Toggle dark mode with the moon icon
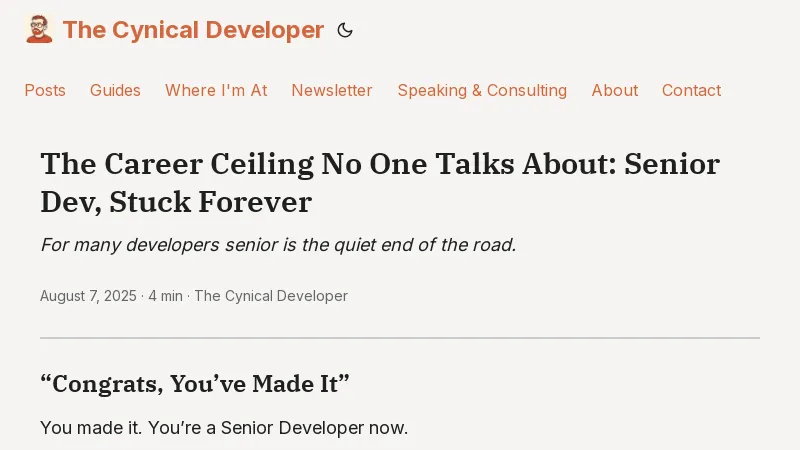The height and width of the screenshot is (450, 800). click(345, 30)
